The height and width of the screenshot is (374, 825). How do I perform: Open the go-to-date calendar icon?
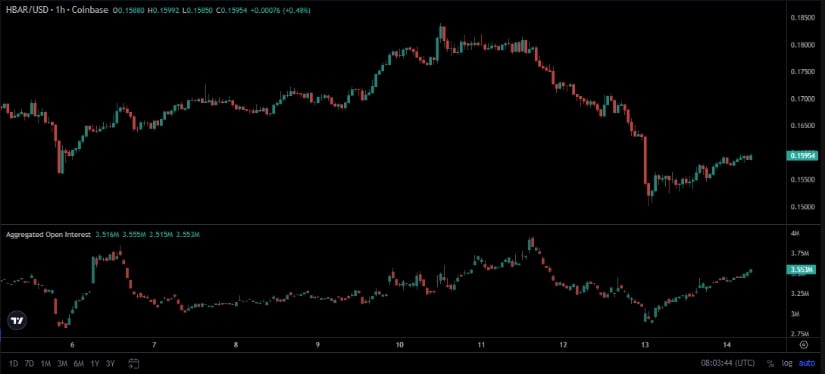134,363
